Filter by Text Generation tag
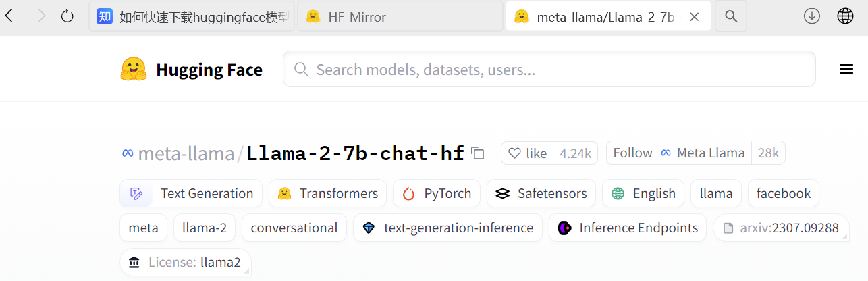Viewport: 868px width, 281px height. 191,193
